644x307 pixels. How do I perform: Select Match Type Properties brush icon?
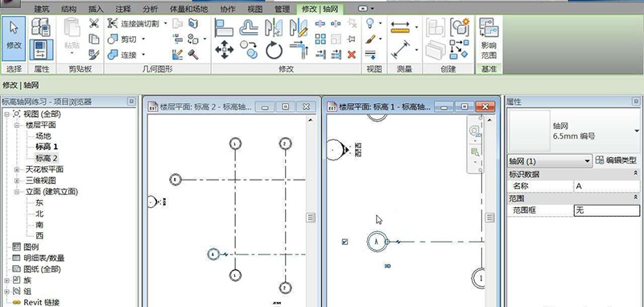coord(94,54)
